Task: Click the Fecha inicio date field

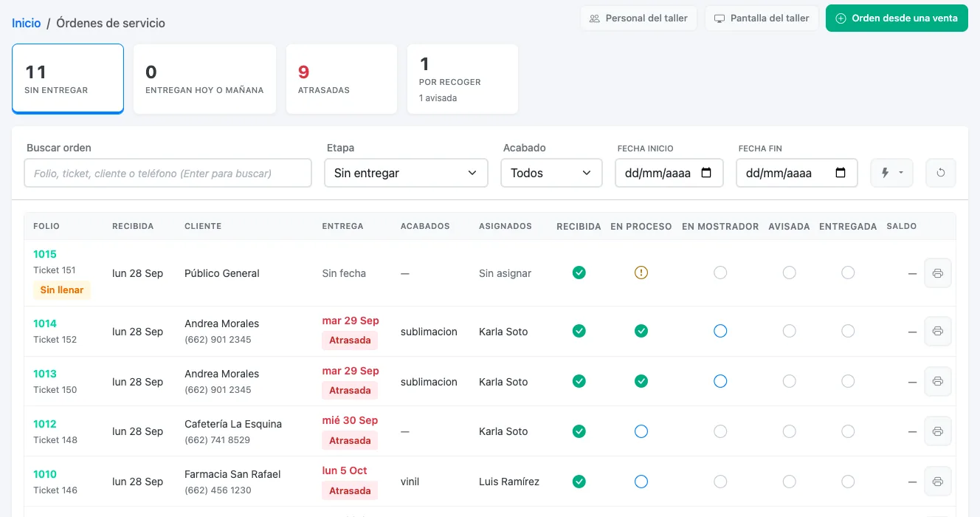Action: tap(669, 173)
